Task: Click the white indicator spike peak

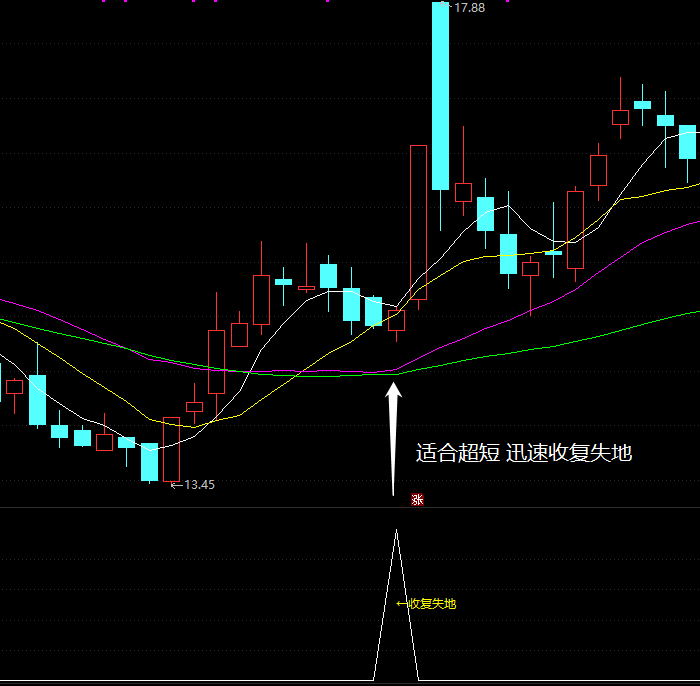Action: point(396,532)
